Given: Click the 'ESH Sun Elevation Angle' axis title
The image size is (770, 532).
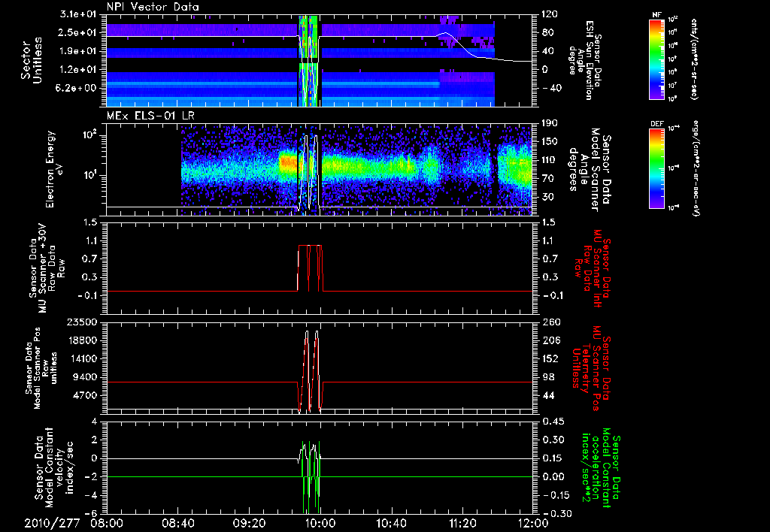Looking at the screenshot, I should (584, 60).
